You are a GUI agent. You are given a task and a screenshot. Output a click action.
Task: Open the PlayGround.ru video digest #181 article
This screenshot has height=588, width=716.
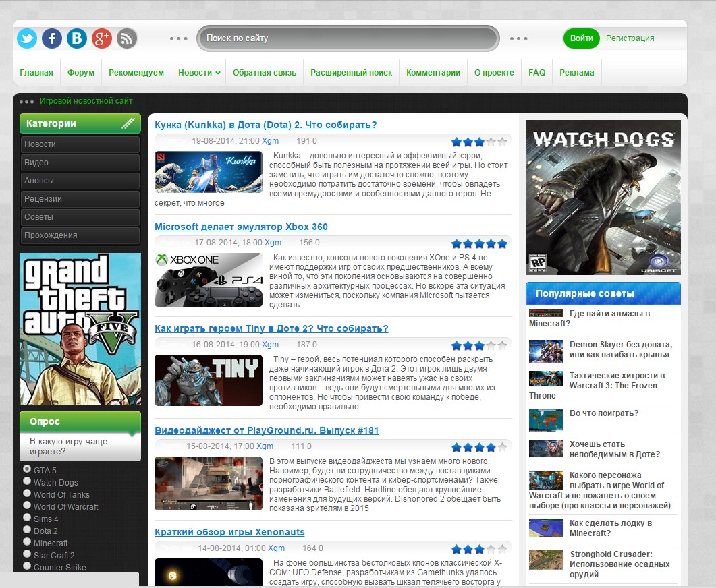click(x=267, y=430)
